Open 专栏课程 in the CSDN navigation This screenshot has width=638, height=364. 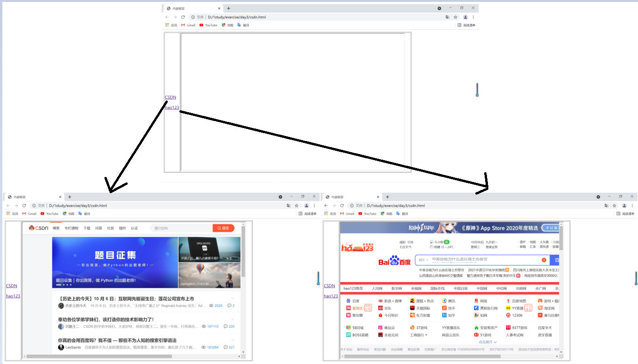click(x=71, y=228)
